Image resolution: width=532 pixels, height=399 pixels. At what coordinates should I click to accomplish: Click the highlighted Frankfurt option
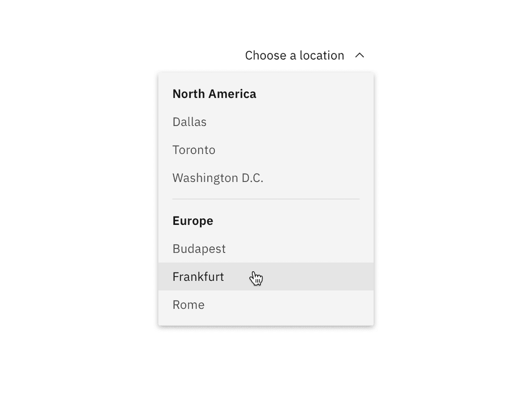point(198,277)
